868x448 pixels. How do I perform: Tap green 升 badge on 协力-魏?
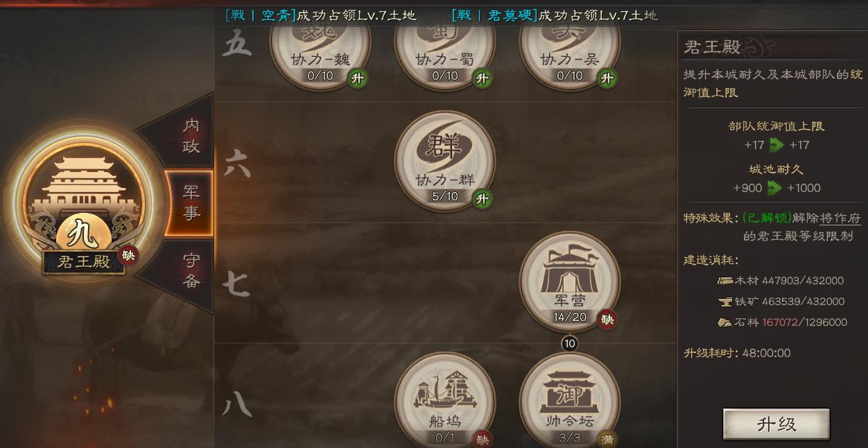pyautogui.click(x=357, y=78)
